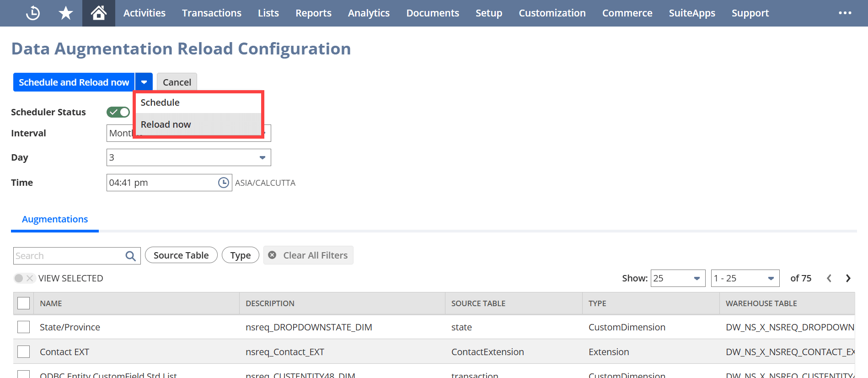This screenshot has width=868, height=378.
Task: Open the Transactions menu
Action: pyautogui.click(x=212, y=13)
